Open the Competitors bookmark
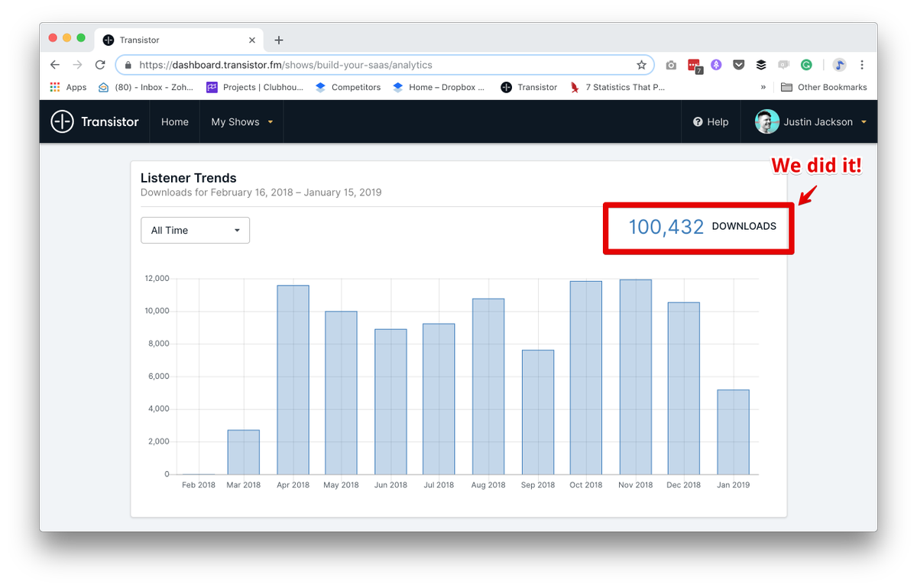 tap(348, 87)
